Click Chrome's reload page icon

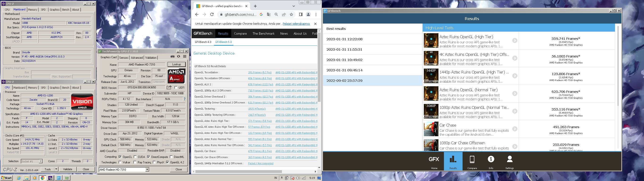click(212, 15)
